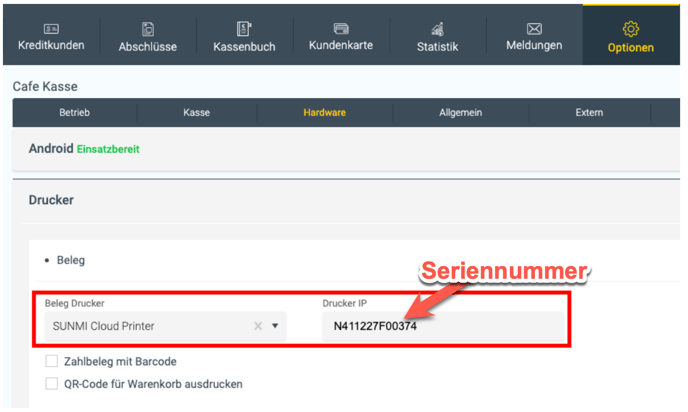Click the Drucker IP serial number field

(x=443, y=326)
